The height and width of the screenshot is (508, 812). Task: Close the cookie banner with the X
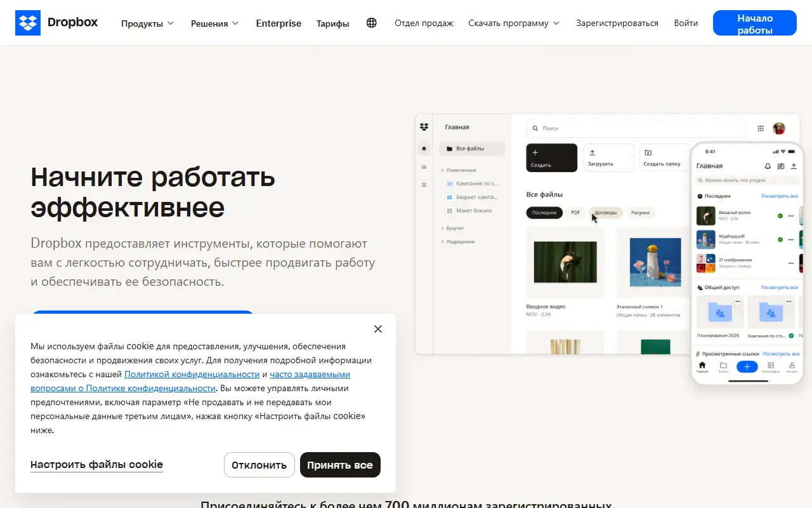pos(378,329)
